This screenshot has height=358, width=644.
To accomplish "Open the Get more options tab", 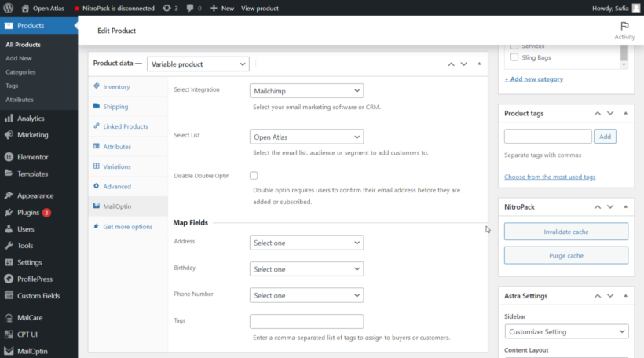I will coord(128,227).
